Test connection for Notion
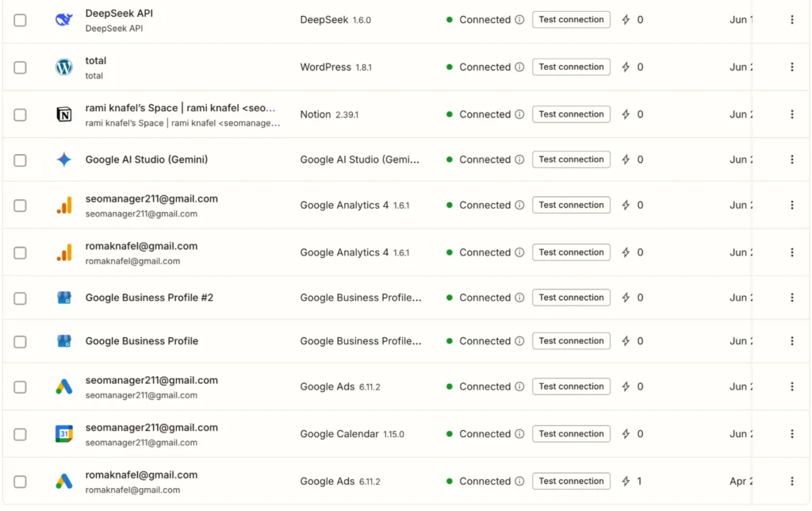 (571, 114)
